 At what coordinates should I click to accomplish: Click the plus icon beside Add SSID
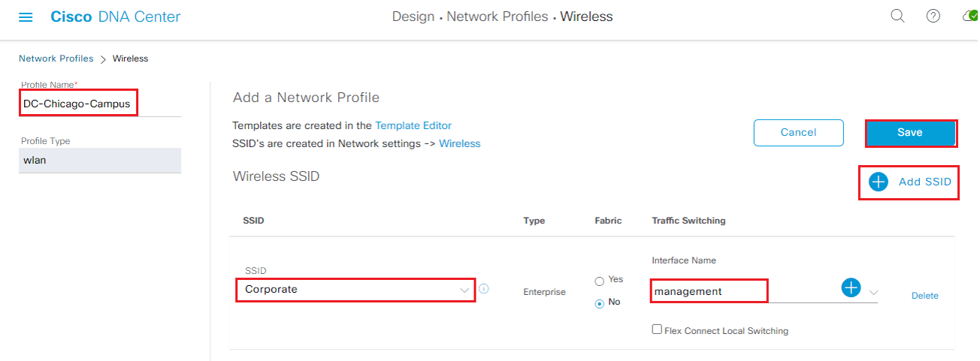coord(878,182)
